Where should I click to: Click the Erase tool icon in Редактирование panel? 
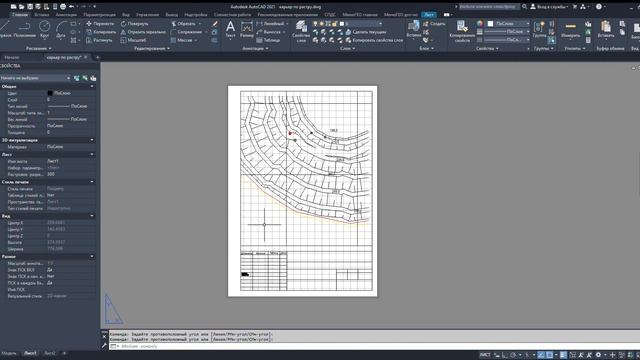pos(215,24)
